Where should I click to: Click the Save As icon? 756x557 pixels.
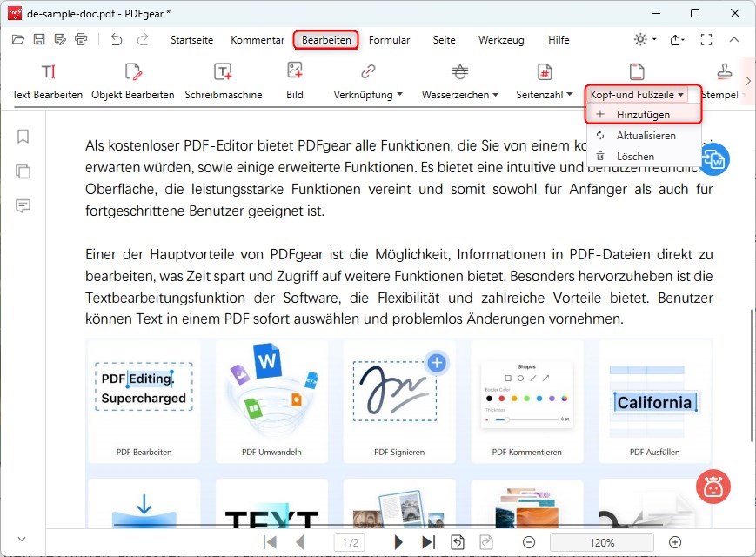pos(60,39)
